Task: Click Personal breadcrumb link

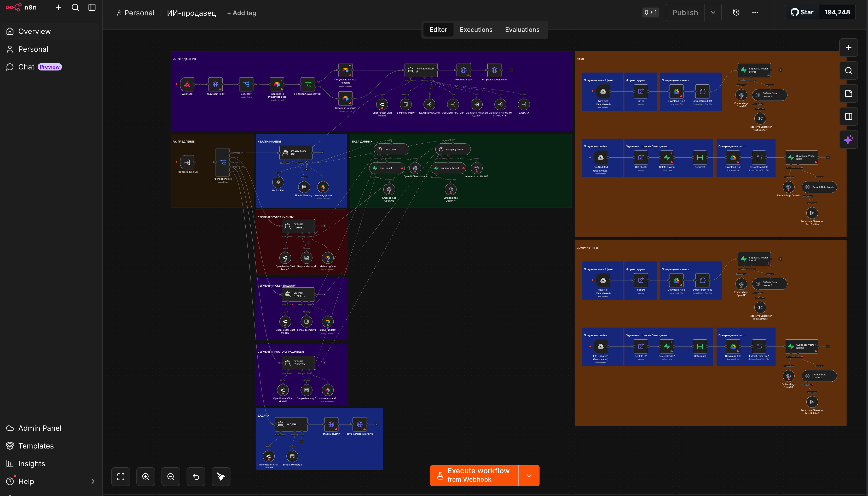Action: (x=135, y=13)
